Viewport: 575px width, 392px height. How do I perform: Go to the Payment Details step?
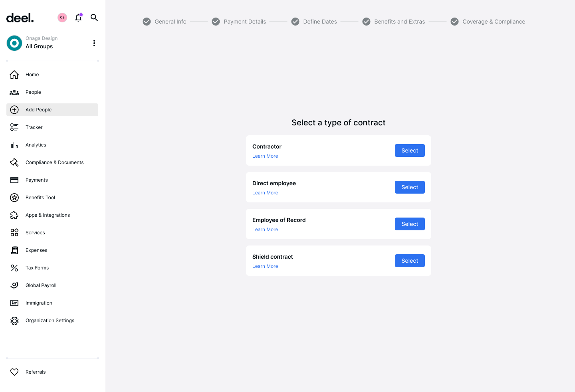pyautogui.click(x=244, y=22)
